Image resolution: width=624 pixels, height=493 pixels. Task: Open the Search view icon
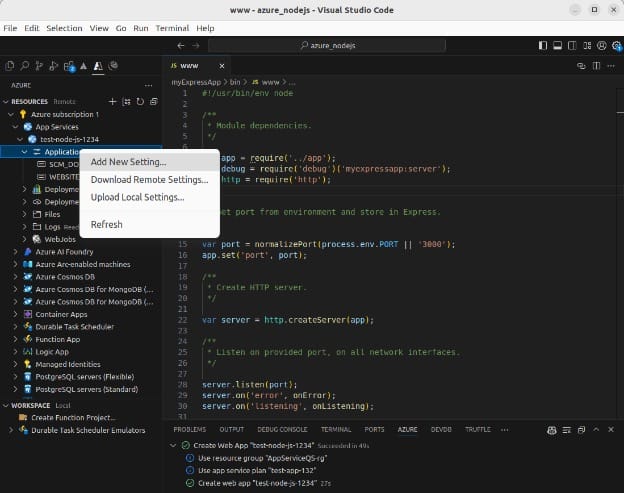pos(25,66)
